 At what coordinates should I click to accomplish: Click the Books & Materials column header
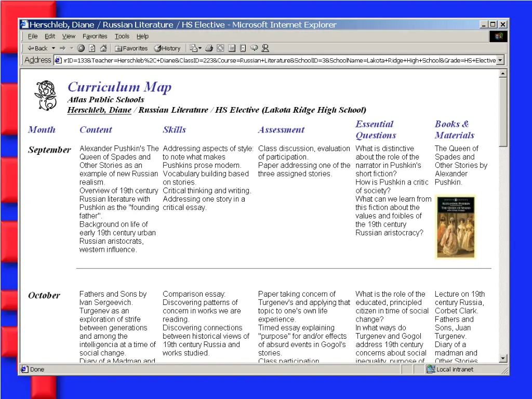pos(455,129)
